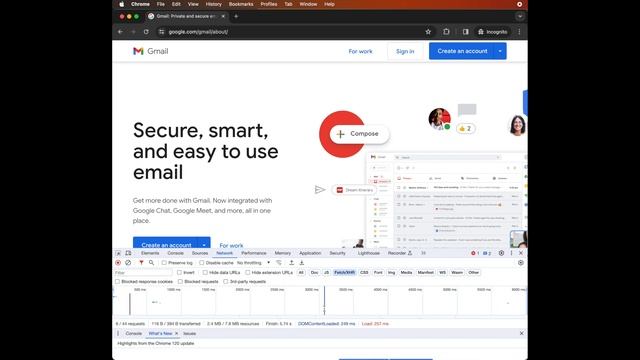Enable Preserve log checkbox
The image size is (640, 360).
(164, 263)
